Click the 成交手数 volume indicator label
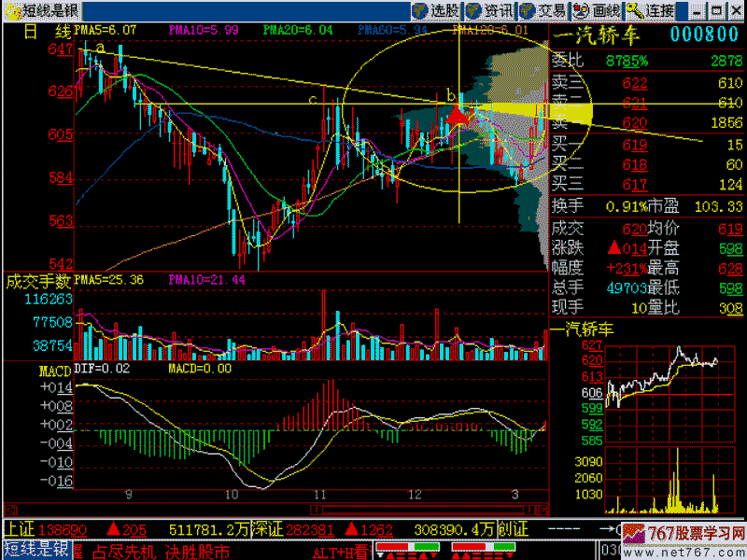 tap(37, 280)
